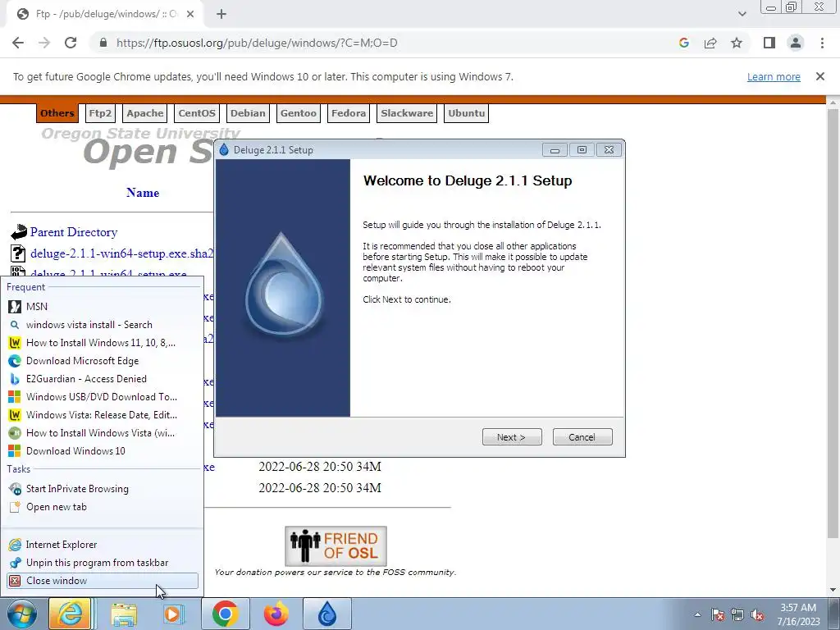Viewport: 840px width, 630px height.
Task: Close the Ftp /pub/deluge/windows tab
Action: click(x=190, y=14)
